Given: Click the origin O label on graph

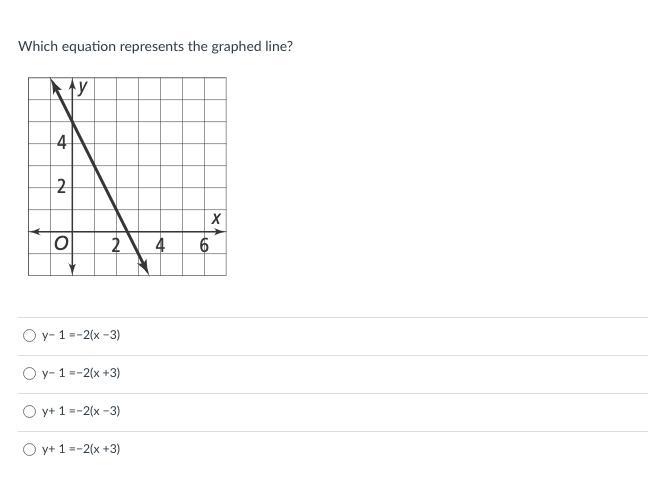Looking at the screenshot, I should click(61, 245).
